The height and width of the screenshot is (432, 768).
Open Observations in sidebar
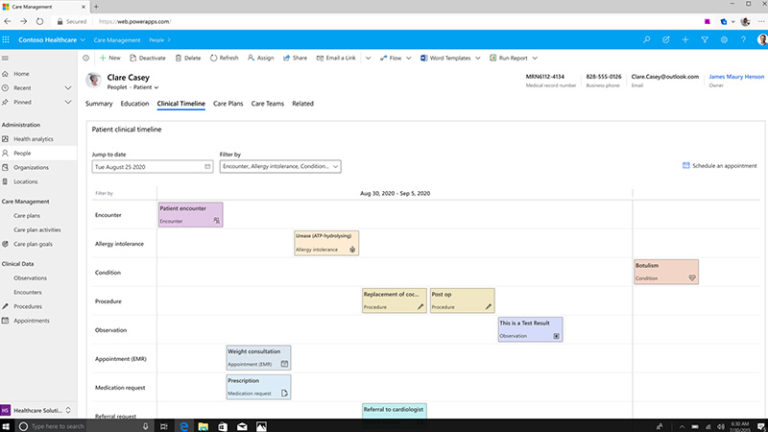click(30, 278)
